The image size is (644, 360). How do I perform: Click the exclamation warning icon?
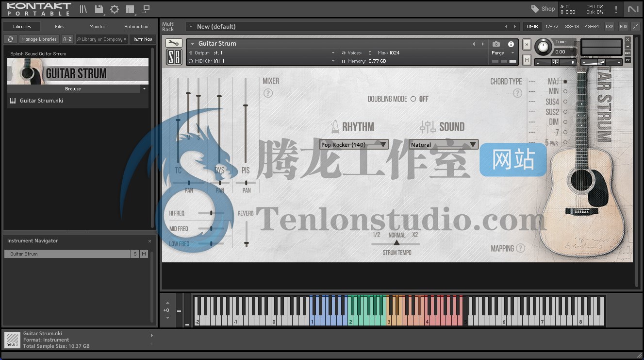click(x=616, y=9)
